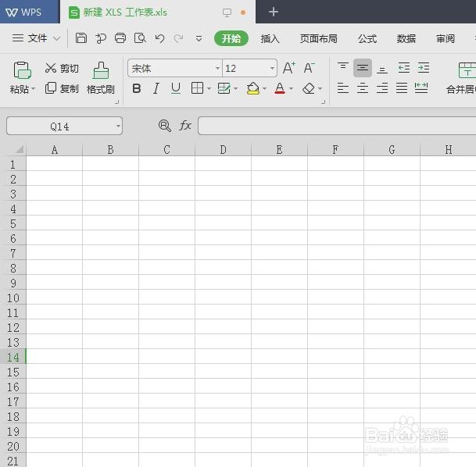The width and height of the screenshot is (476, 467).
Task: Click the 剪切 cut button
Action: (x=62, y=68)
